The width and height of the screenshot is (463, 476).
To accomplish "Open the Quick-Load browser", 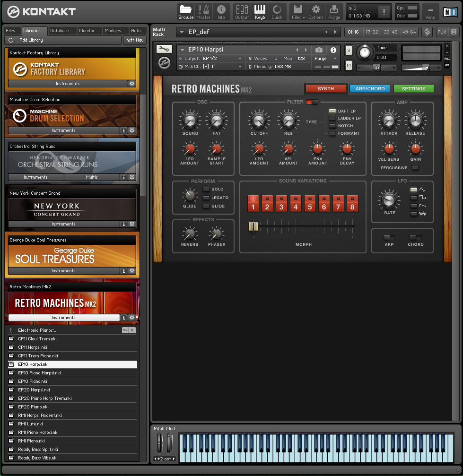I will 277,12.
